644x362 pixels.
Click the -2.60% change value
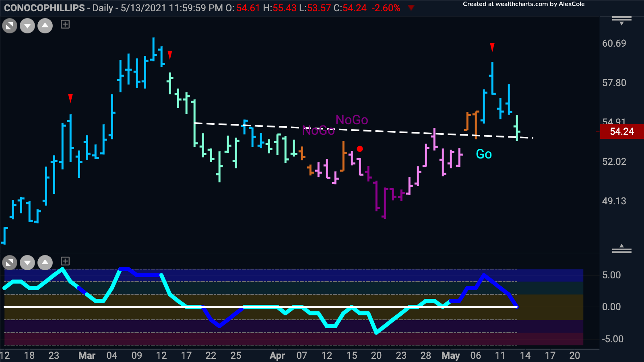click(x=386, y=8)
